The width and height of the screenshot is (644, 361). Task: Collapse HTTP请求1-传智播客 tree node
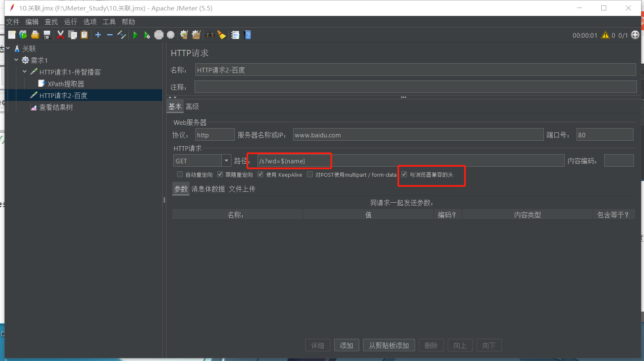[x=25, y=72]
